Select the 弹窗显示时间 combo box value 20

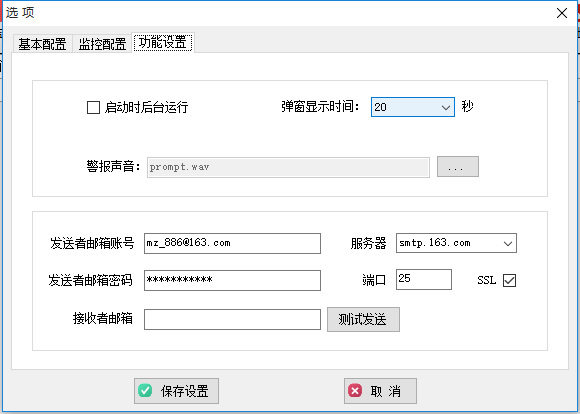[413, 107]
